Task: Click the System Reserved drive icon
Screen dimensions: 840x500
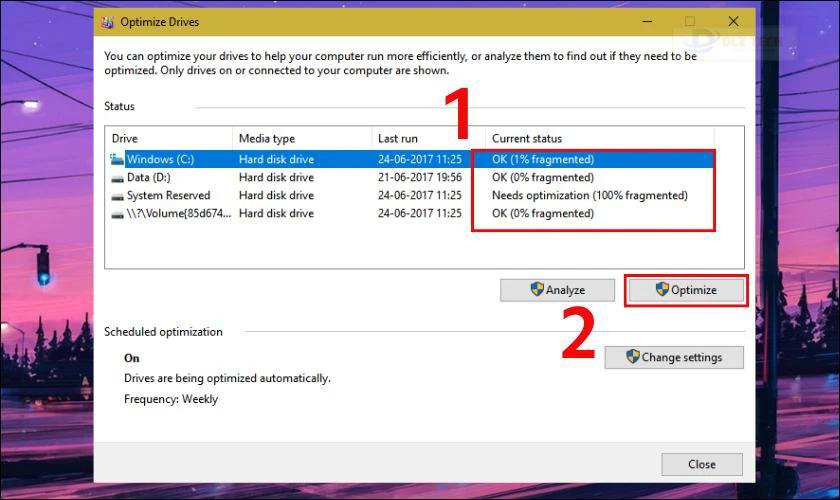Action: coord(117,196)
